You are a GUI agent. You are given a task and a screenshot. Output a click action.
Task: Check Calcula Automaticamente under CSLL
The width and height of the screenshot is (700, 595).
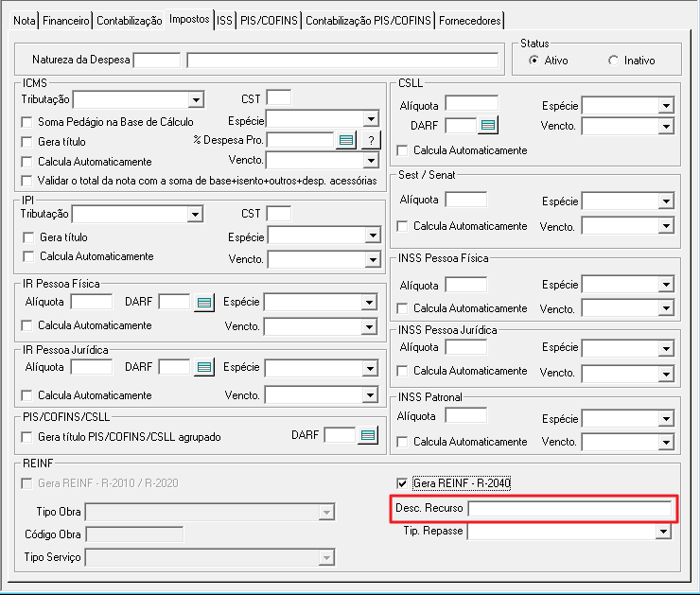[x=402, y=150]
